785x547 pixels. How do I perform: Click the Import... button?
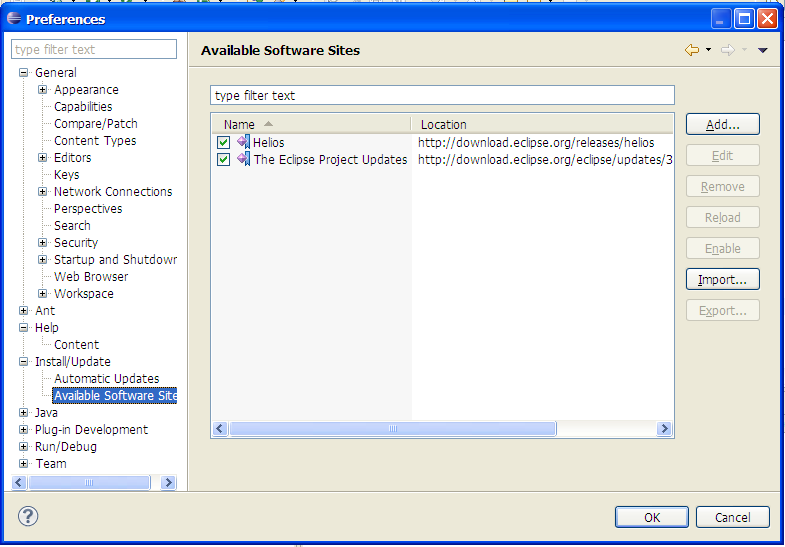(722, 280)
